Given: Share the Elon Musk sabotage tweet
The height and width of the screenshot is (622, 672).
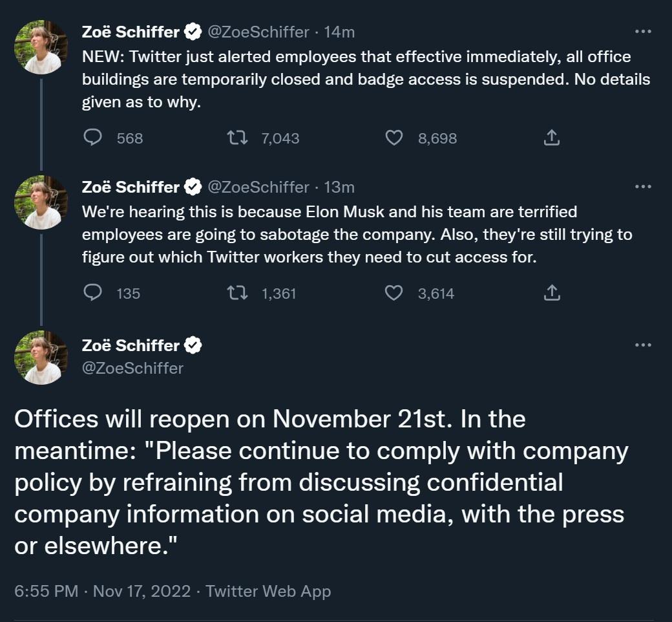Looking at the screenshot, I should (x=551, y=294).
